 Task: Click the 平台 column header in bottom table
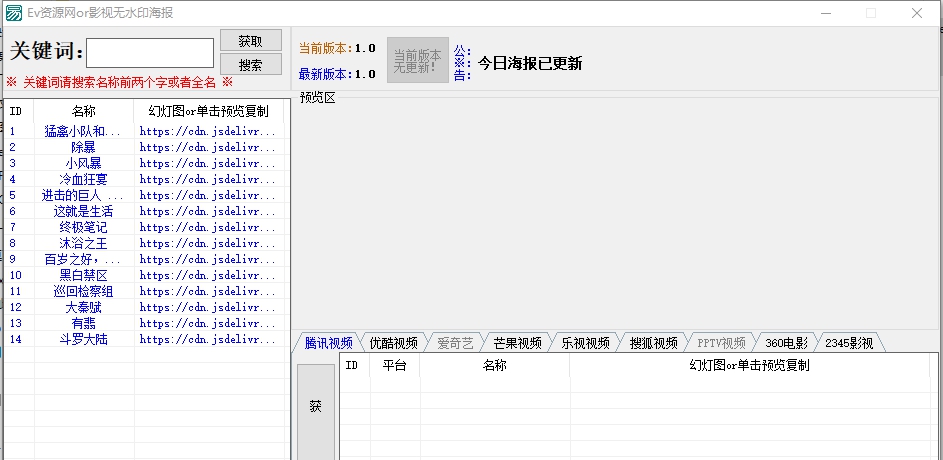click(x=394, y=366)
